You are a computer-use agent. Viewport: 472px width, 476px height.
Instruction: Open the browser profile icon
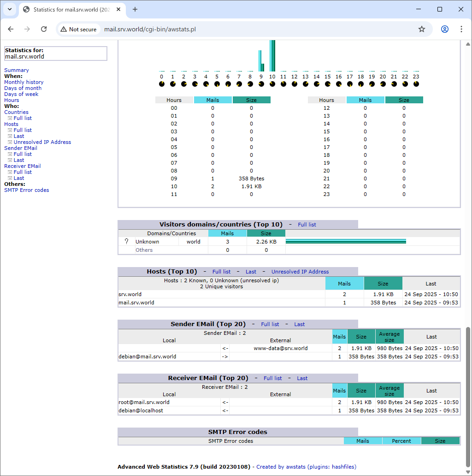(445, 29)
